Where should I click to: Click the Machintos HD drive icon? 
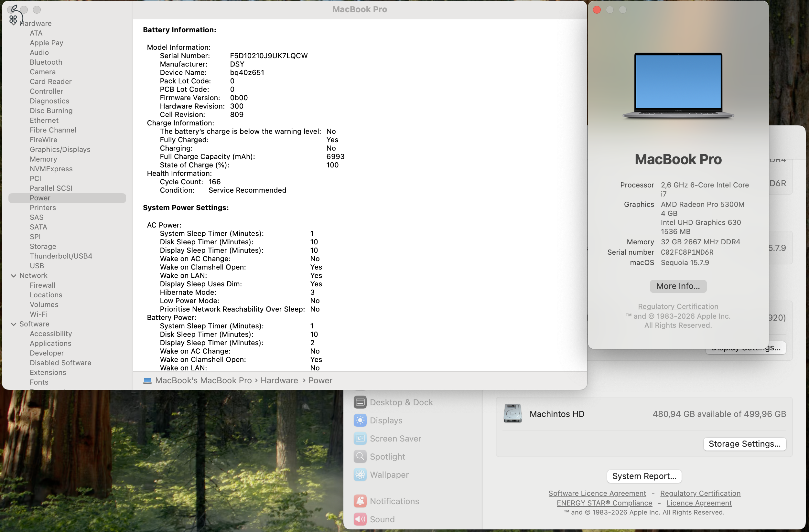512,413
